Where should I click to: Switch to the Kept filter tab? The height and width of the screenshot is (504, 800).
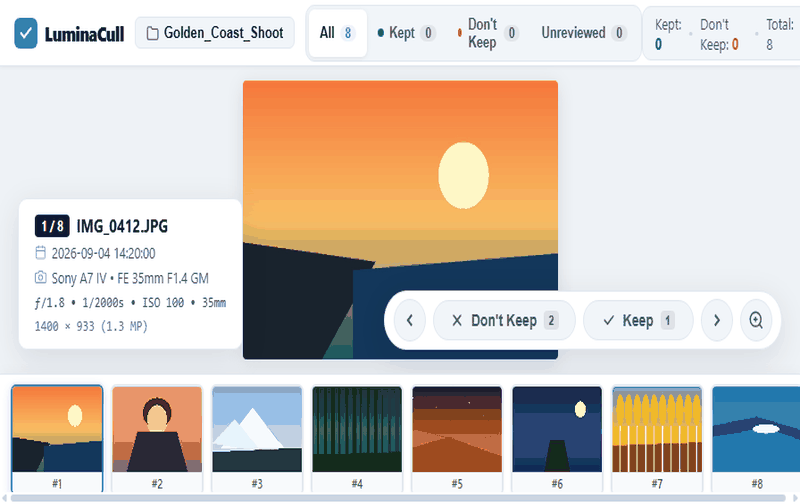click(406, 33)
